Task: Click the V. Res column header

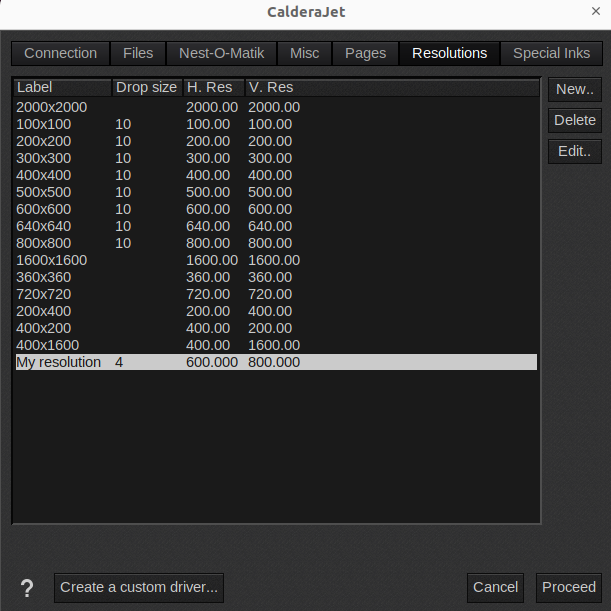Action: coord(392,87)
